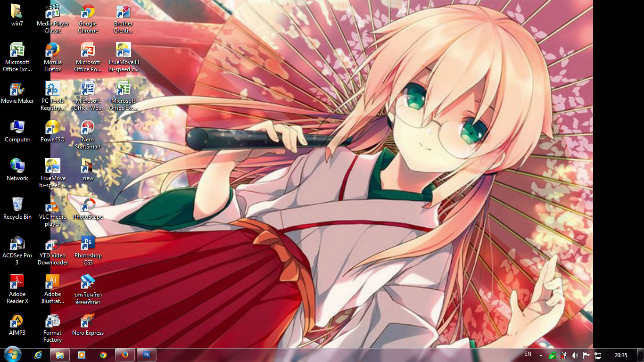Click the Google Chrome desktop shortcut
The image size is (644, 362).
point(88,19)
